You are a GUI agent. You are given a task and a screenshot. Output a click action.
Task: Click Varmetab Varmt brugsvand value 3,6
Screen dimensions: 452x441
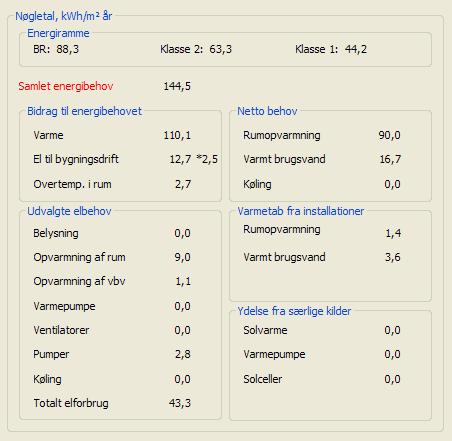tap(393, 257)
